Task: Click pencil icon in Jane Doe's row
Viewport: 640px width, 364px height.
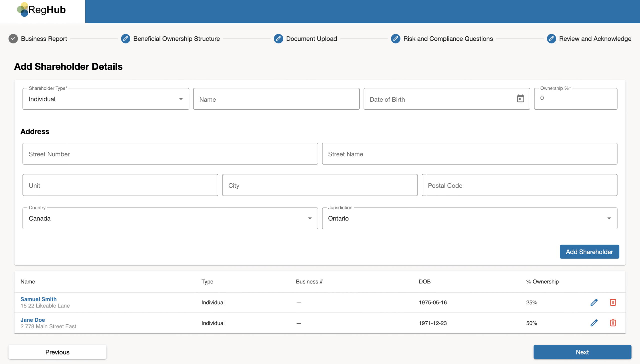Action: pyautogui.click(x=594, y=323)
